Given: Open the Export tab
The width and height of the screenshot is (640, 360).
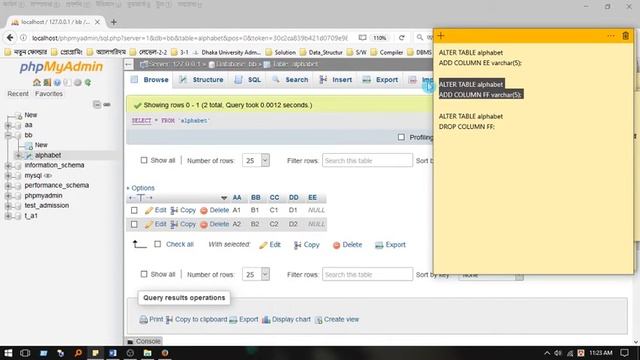Looking at the screenshot, I should click(x=380, y=80).
